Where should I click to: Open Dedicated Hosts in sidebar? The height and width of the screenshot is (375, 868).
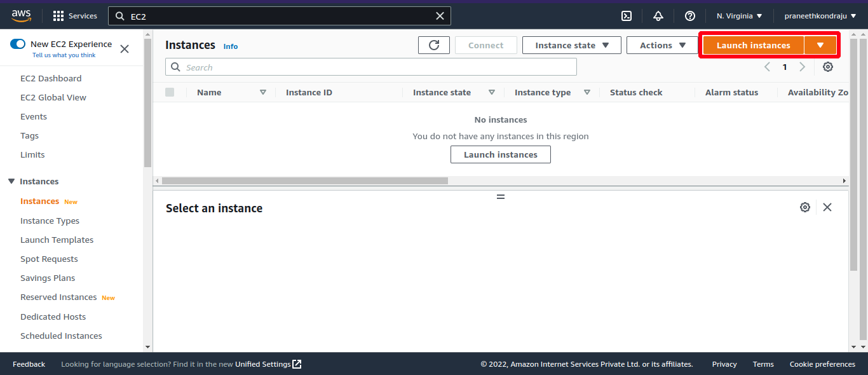point(53,317)
